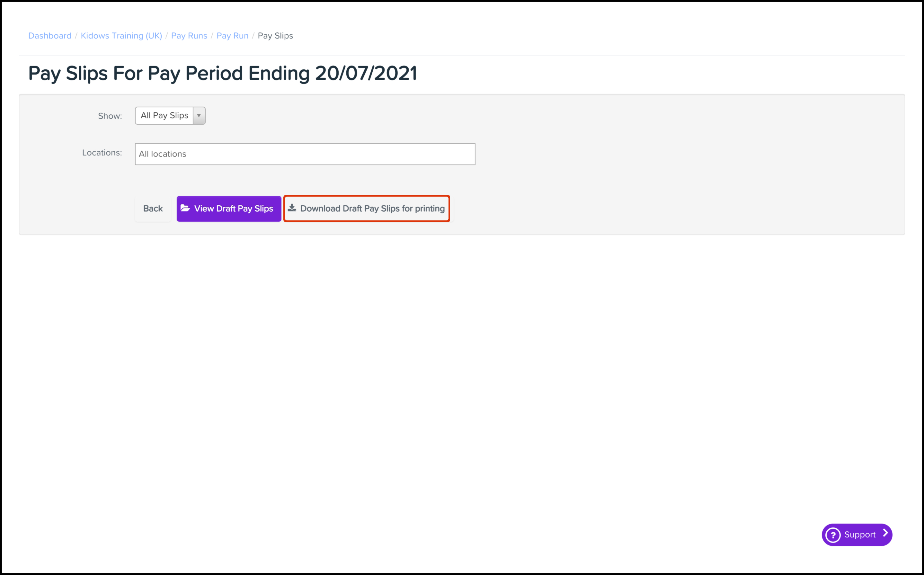Download Draft Pay Slips for printing
Viewport: 924px width, 575px height.
[x=367, y=209]
